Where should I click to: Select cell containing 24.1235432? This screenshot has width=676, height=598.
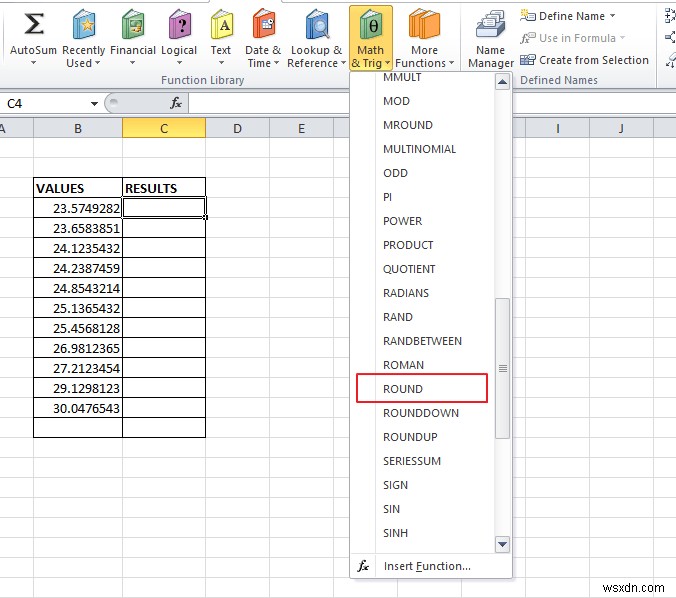[x=78, y=248]
